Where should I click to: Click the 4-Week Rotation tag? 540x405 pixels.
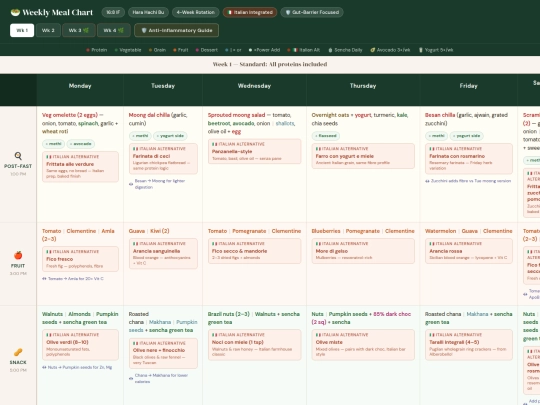[196, 12]
